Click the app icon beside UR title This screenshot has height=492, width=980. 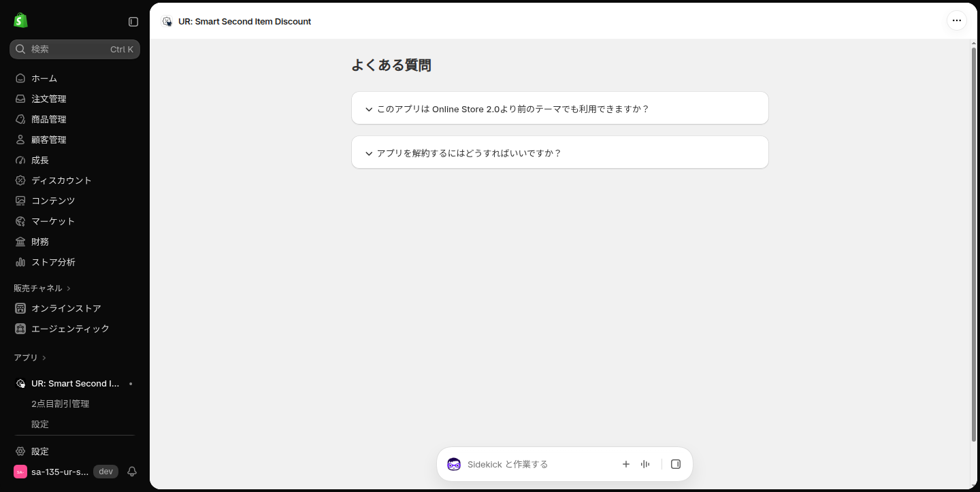(167, 22)
